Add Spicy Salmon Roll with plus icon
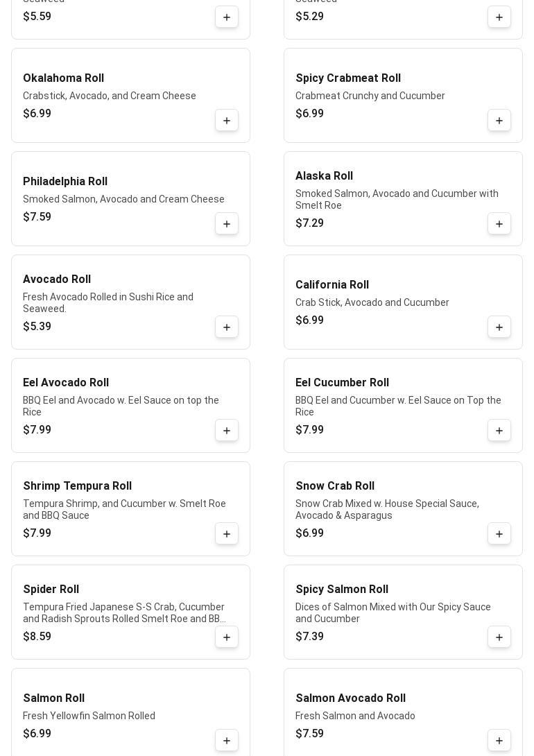534x756 pixels. (499, 637)
